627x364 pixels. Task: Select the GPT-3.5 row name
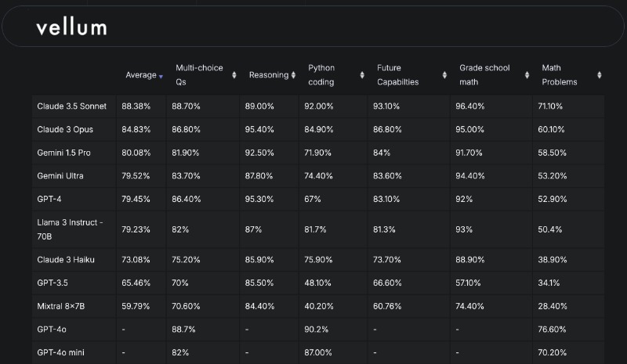click(53, 283)
